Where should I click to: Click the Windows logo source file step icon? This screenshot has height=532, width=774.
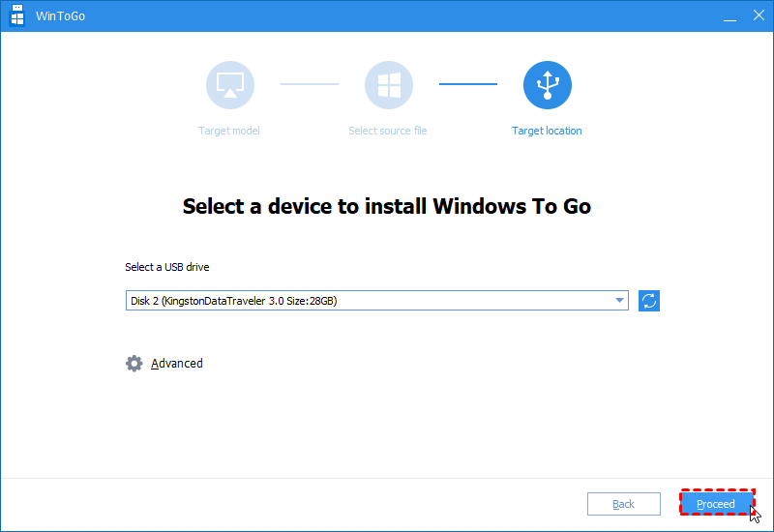388,85
